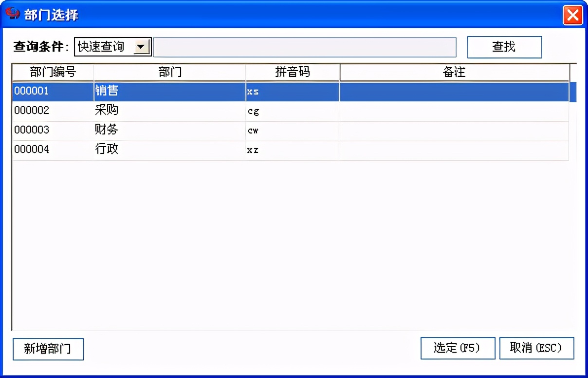Select the 采购 department row
Image resolution: width=588 pixels, height=378 pixels.
click(x=170, y=111)
